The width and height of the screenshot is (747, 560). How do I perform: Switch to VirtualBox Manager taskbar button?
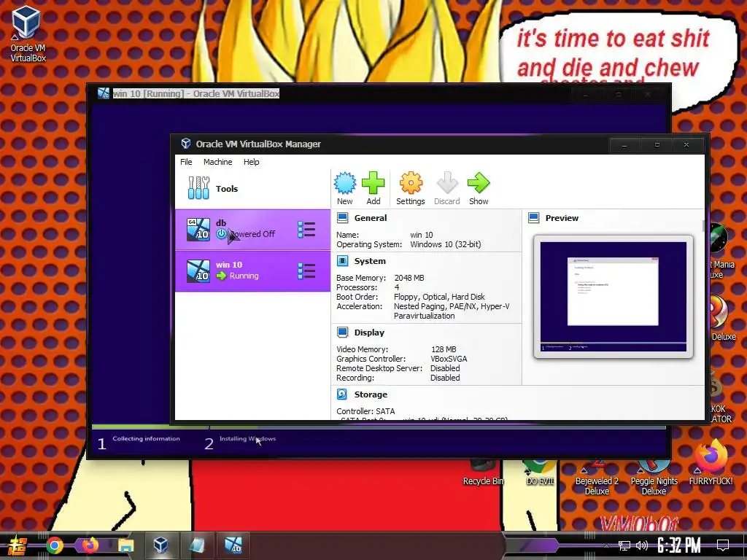coord(161,545)
